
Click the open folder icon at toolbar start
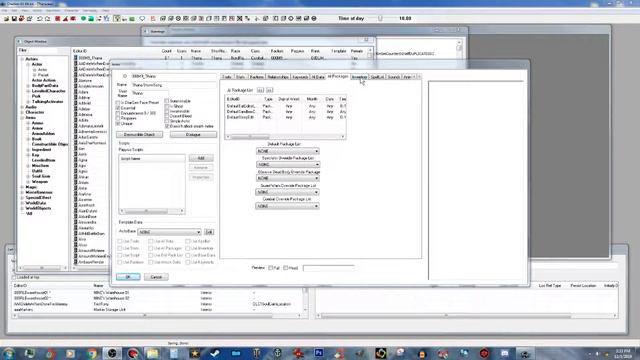point(6,18)
